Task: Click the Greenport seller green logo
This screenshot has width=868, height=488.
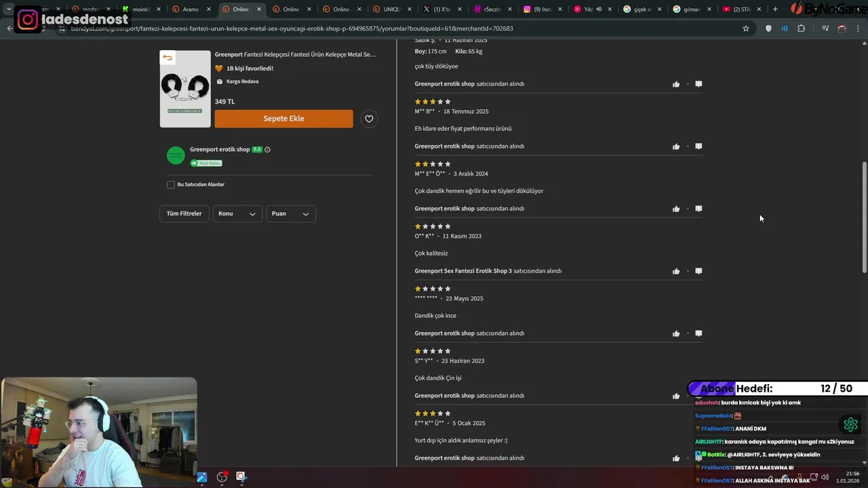Action: [x=176, y=155]
